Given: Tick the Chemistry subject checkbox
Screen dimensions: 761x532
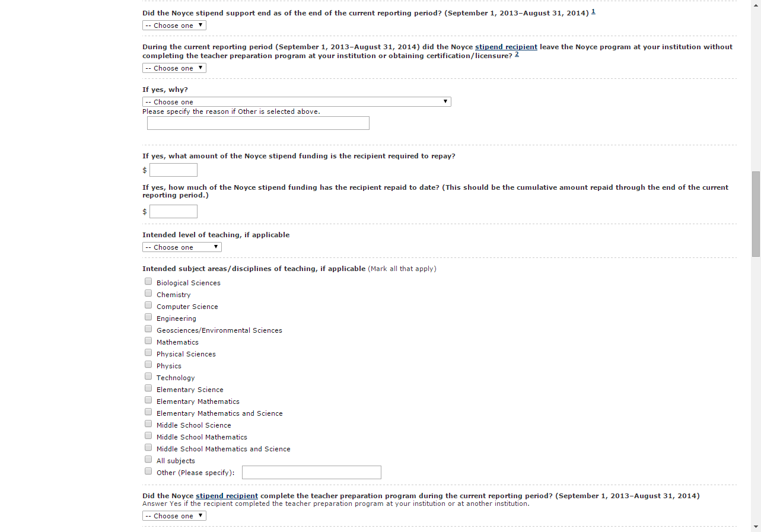Looking at the screenshot, I should [x=148, y=294].
